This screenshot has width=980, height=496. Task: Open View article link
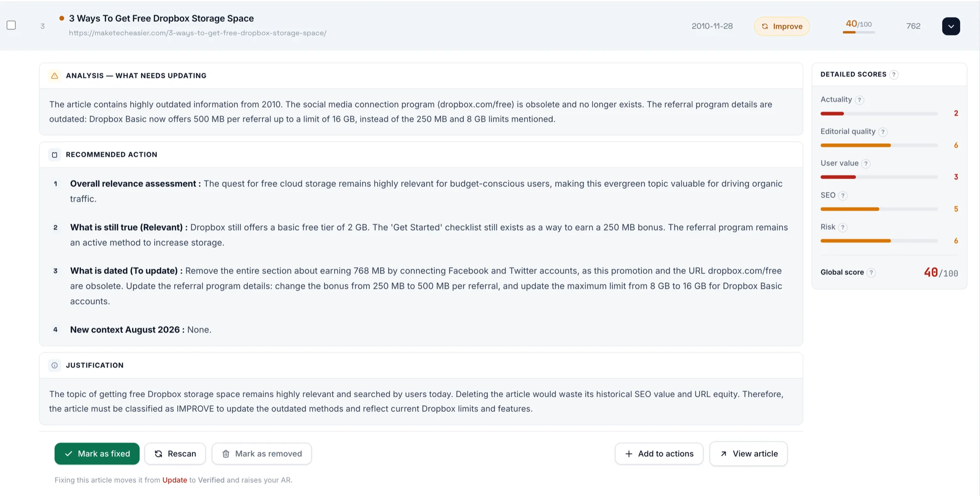point(748,454)
